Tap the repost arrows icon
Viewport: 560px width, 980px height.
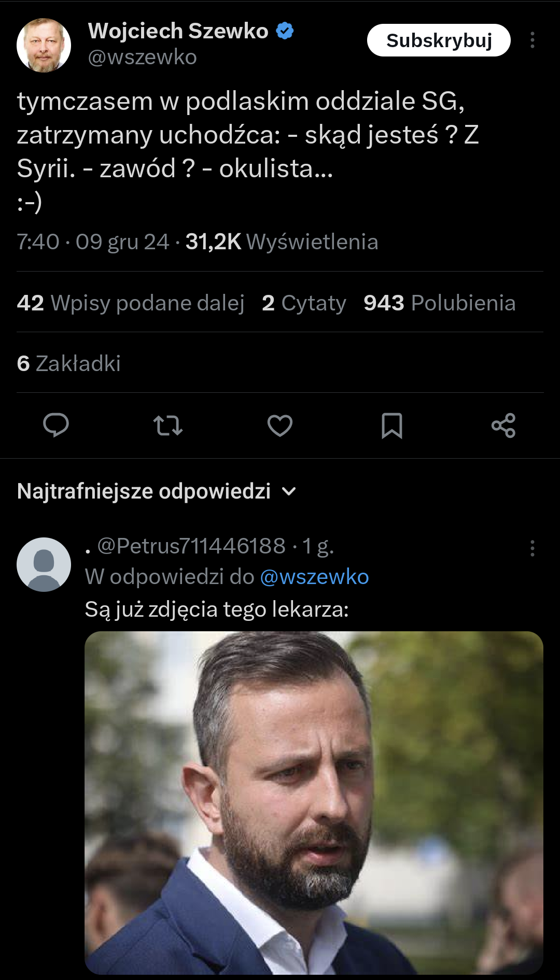point(167,425)
